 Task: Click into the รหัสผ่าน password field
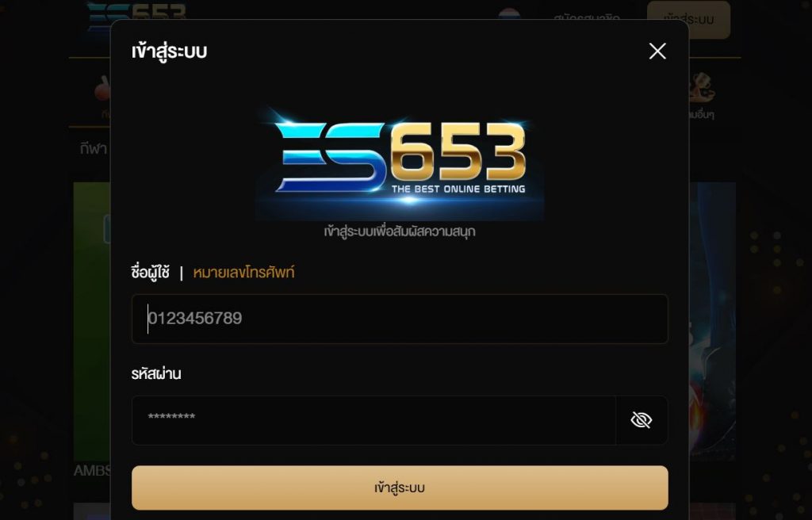(x=373, y=420)
